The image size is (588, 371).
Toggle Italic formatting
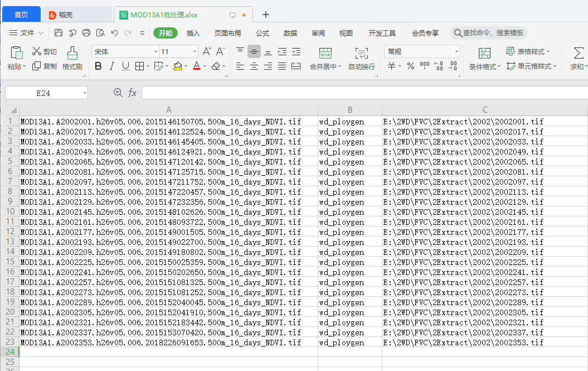pos(112,66)
